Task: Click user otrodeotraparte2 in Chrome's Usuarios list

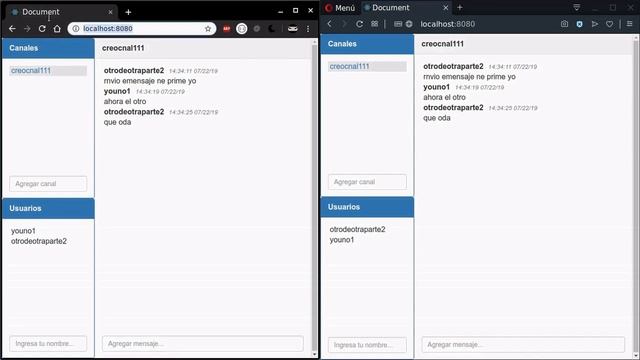Action: pyautogui.click(x=39, y=241)
